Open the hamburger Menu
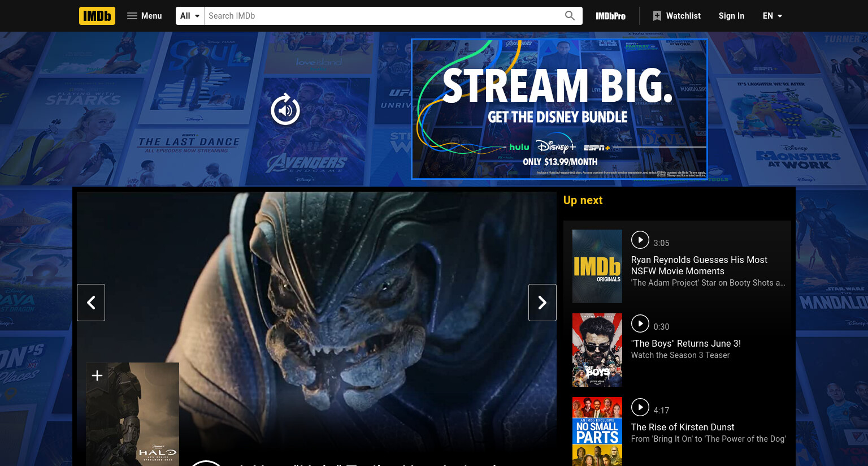Viewport: 868px width, 466px height. 145,16
